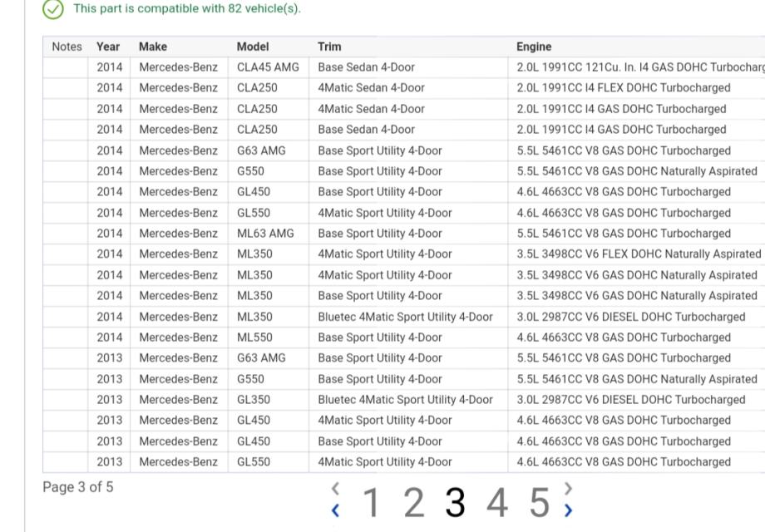Click the green compatibility checkmark icon
Image resolution: width=765 pixels, height=532 pixels.
click(x=53, y=9)
